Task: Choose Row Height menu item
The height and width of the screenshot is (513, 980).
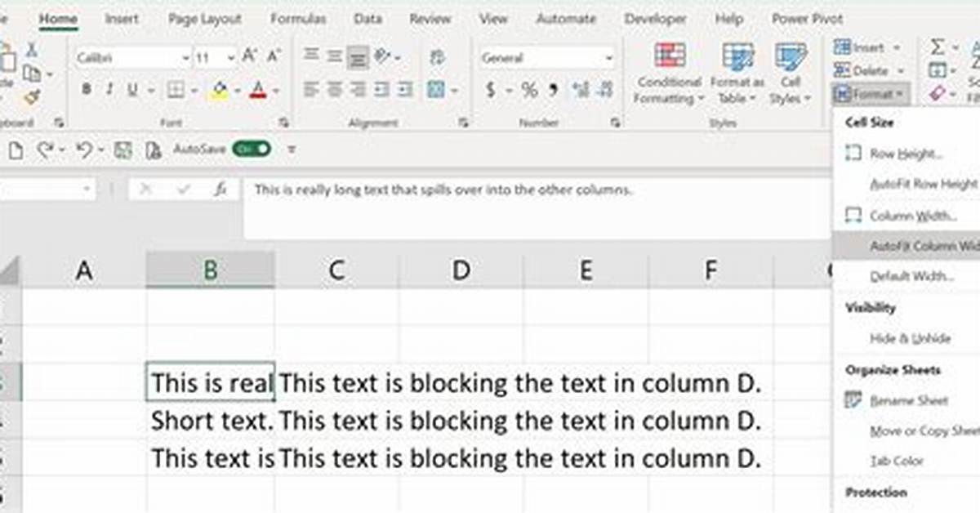Action: [x=905, y=153]
